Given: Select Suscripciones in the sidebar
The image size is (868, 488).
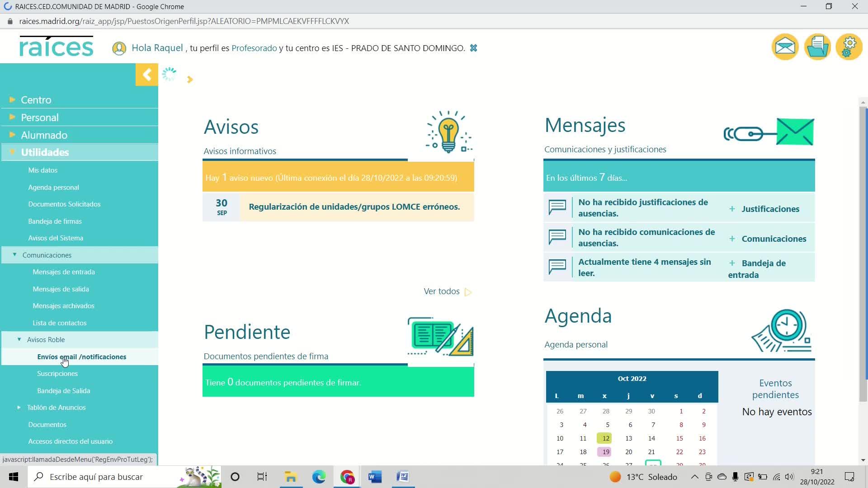Looking at the screenshot, I should [57, 374].
